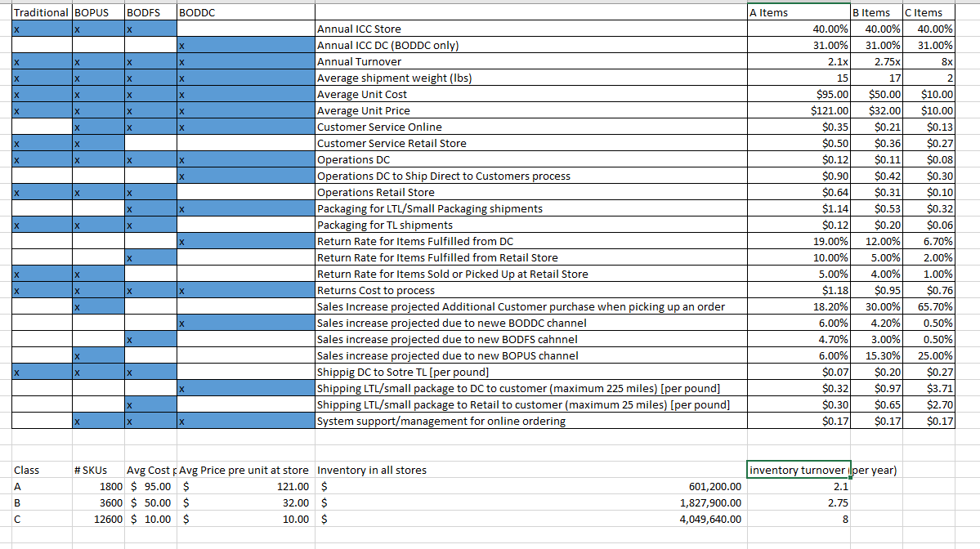The height and width of the screenshot is (549, 980).
Task: Click 'Shipping LTL/small package to DC to customer' cell
Action: pyautogui.click(x=531, y=389)
